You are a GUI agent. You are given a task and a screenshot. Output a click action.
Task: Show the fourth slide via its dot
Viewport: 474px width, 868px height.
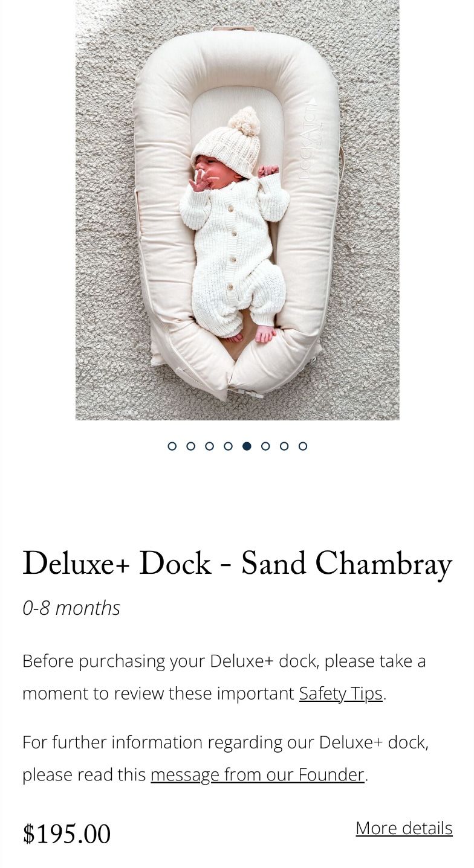tap(228, 446)
